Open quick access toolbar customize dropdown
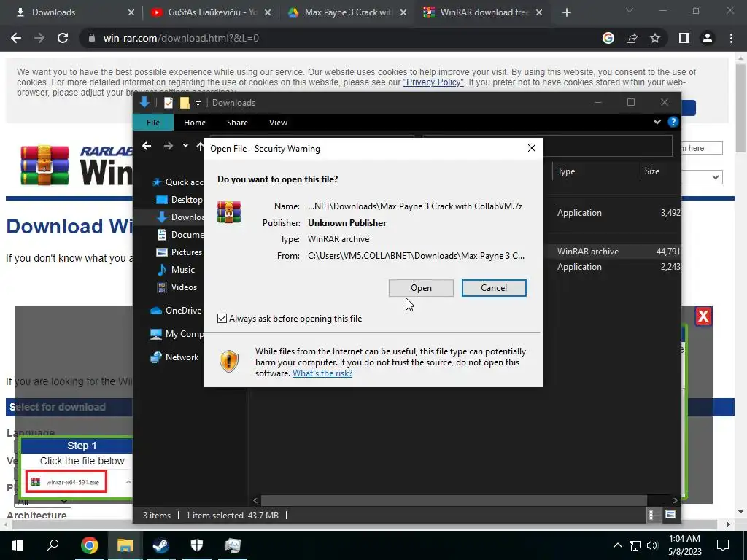The image size is (747, 560). click(x=198, y=103)
